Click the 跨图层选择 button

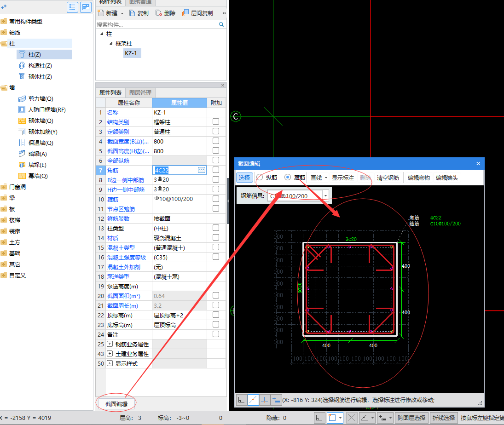[411, 418]
